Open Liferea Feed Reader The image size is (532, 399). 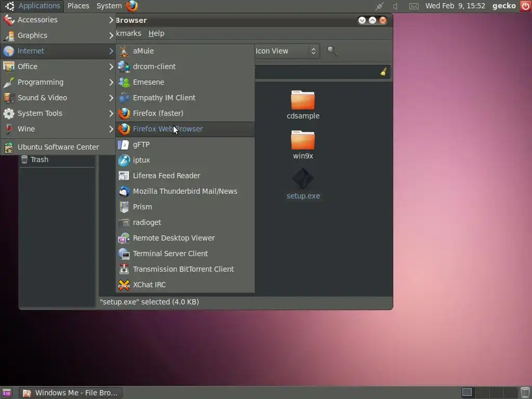tap(185, 176)
